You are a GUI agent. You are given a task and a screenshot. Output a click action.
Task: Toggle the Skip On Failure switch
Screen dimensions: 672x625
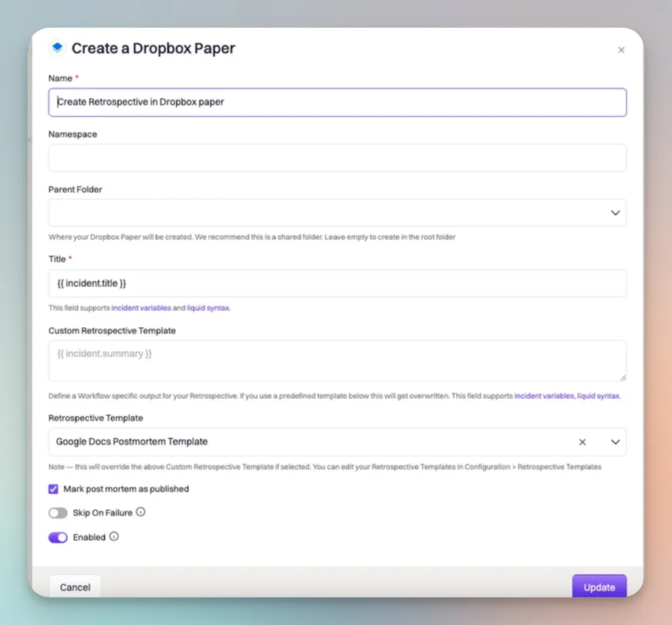pos(58,512)
